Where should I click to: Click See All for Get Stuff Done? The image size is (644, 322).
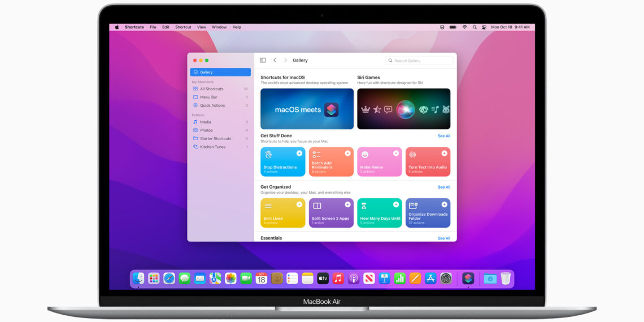pyautogui.click(x=444, y=136)
